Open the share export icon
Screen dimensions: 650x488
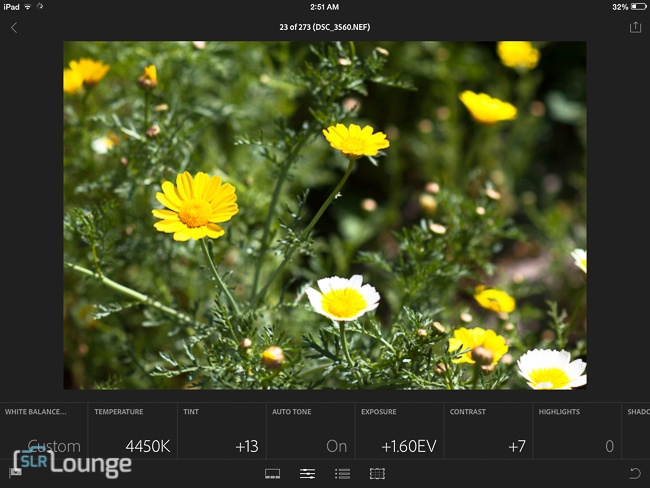[635, 27]
